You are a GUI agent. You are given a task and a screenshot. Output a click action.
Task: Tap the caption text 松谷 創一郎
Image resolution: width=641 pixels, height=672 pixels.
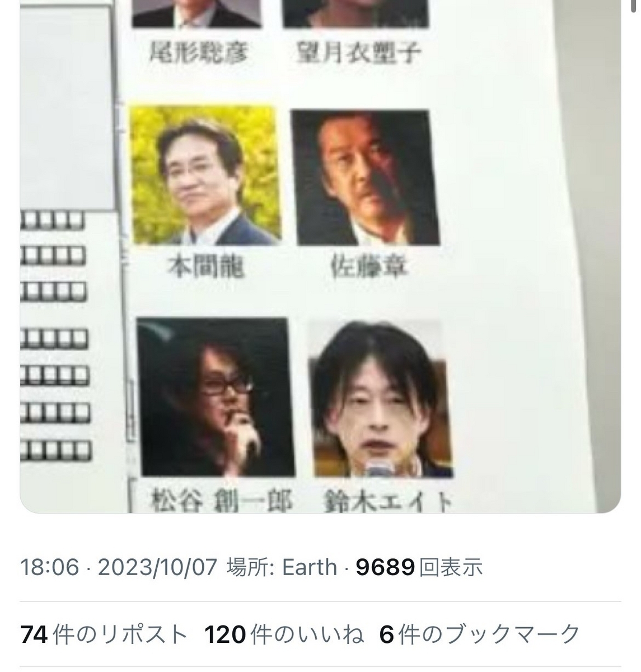[221, 501]
